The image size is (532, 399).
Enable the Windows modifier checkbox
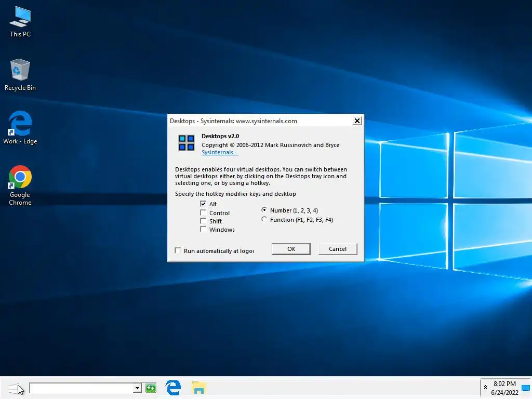click(203, 229)
